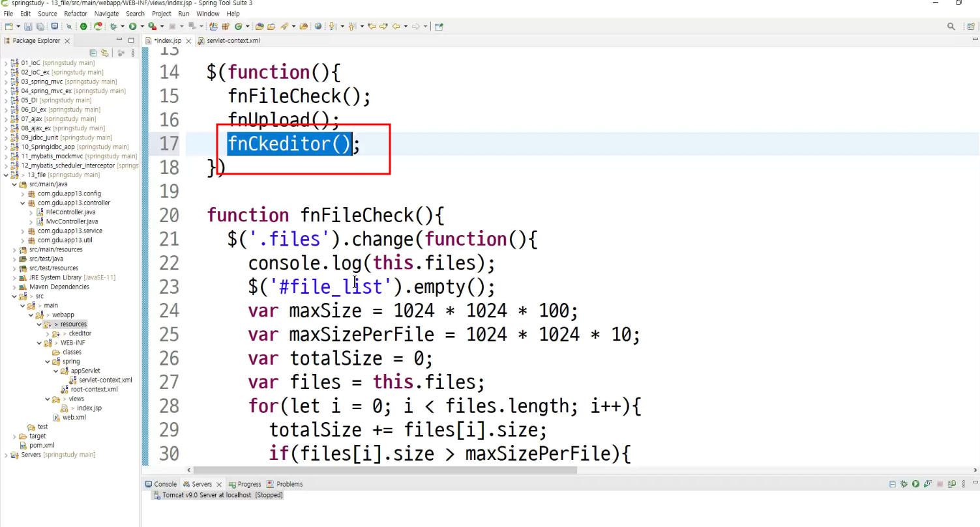The image size is (980, 527).
Task: Expand the 07_ajax project node
Action: 6,119
